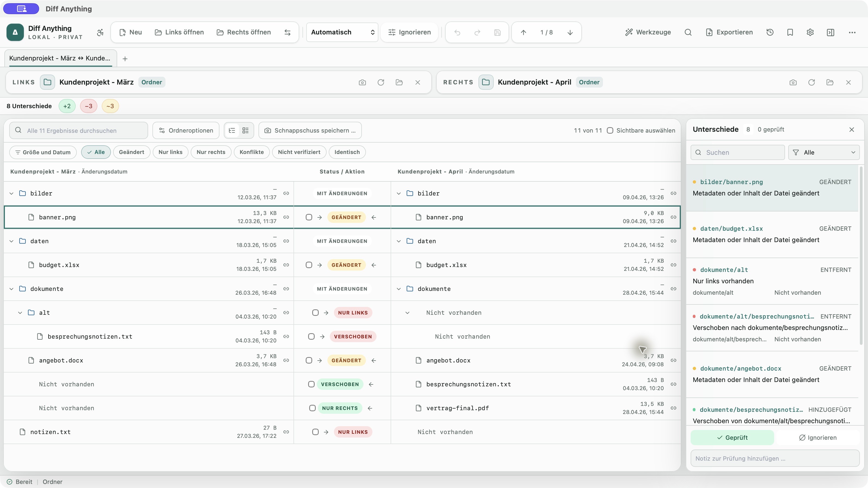This screenshot has width=868, height=488.
Task: Select the Nur links filter tab
Action: pyautogui.click(x=171, y=152)
